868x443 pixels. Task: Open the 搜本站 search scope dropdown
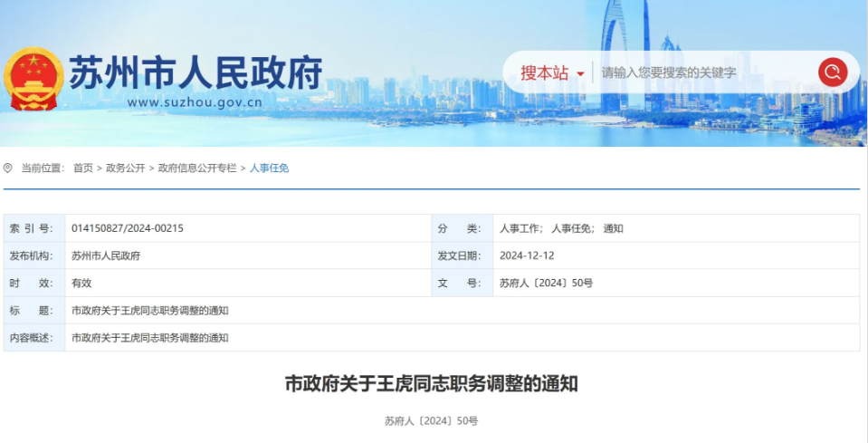pos(552,72)
